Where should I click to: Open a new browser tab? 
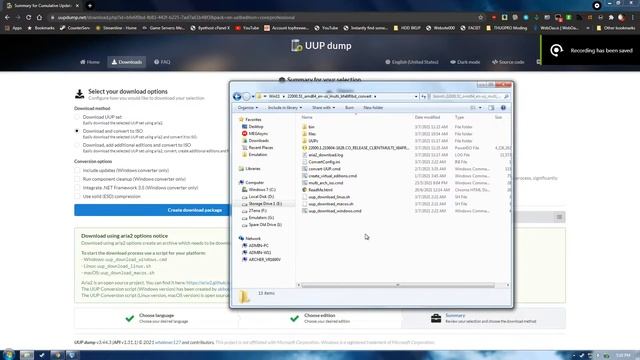click(90, 6)
